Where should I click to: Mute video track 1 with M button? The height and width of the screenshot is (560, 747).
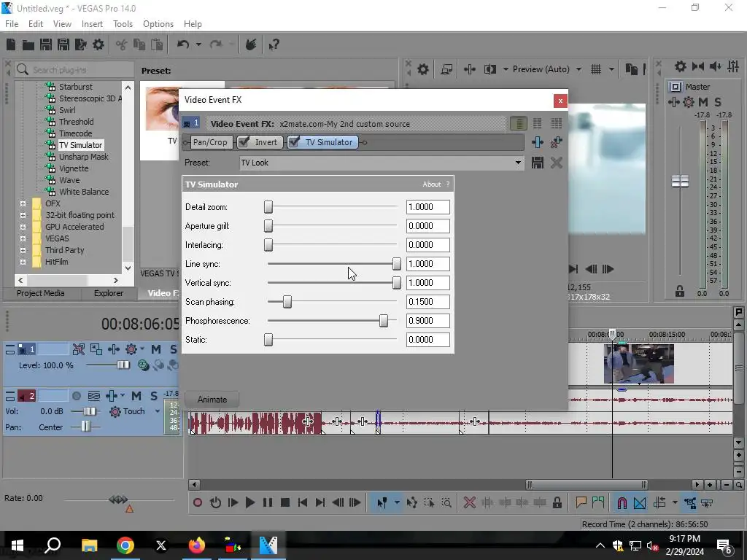pyautogui.click(x=156, y=349)
